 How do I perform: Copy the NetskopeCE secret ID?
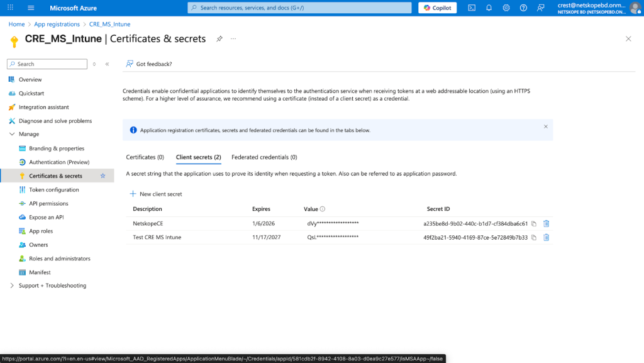point(533,224)
